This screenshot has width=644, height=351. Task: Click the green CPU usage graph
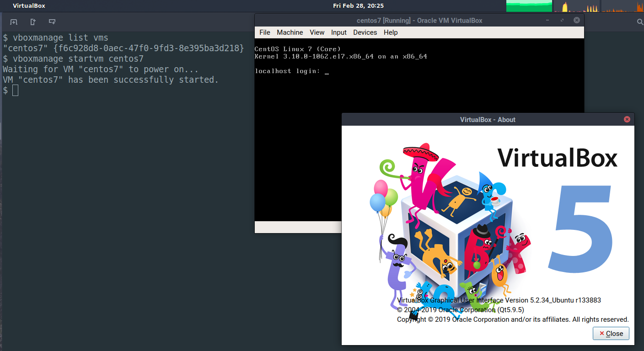tap(529, 5)
